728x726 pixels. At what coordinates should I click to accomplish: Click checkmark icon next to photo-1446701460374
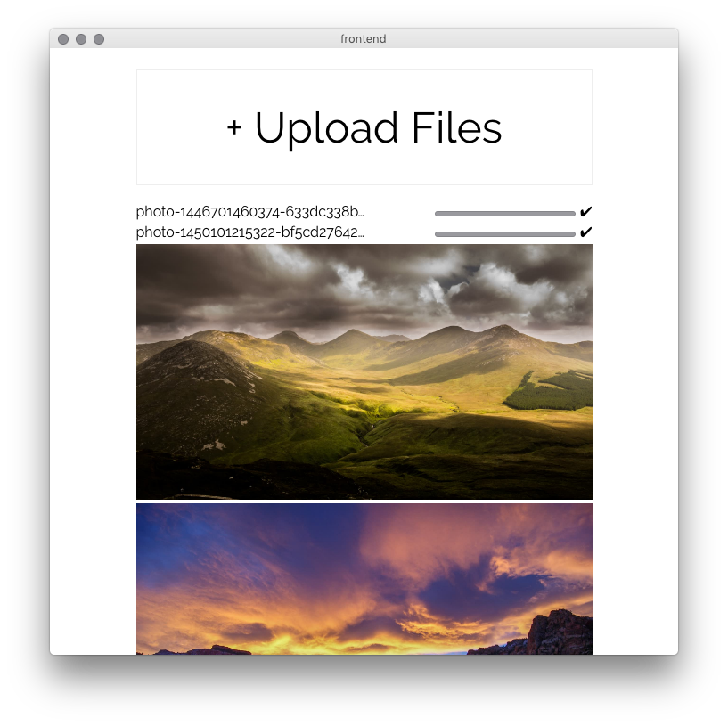tap(586, 212)
